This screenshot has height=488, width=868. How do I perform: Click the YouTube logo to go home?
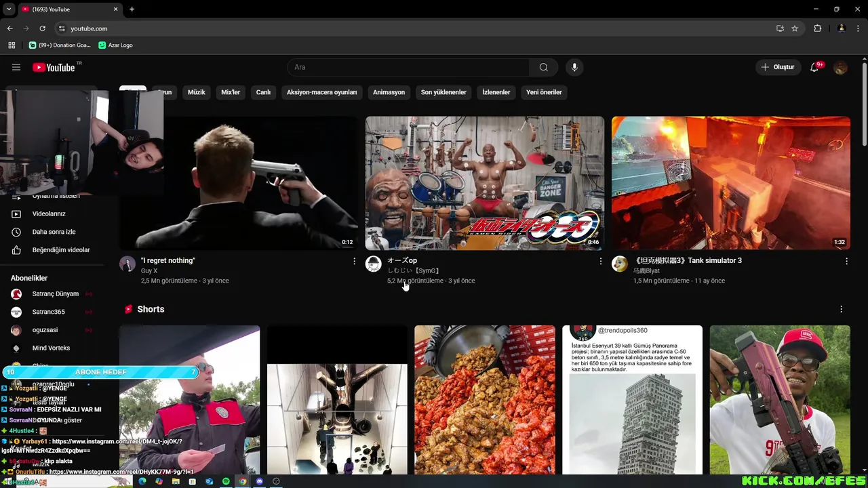(54, 67)
